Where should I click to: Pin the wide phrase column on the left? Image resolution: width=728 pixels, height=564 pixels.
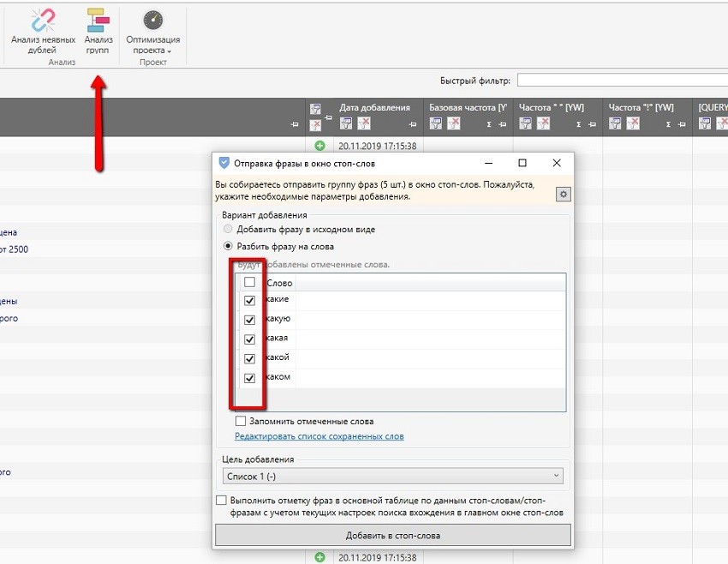click(295, 124)
